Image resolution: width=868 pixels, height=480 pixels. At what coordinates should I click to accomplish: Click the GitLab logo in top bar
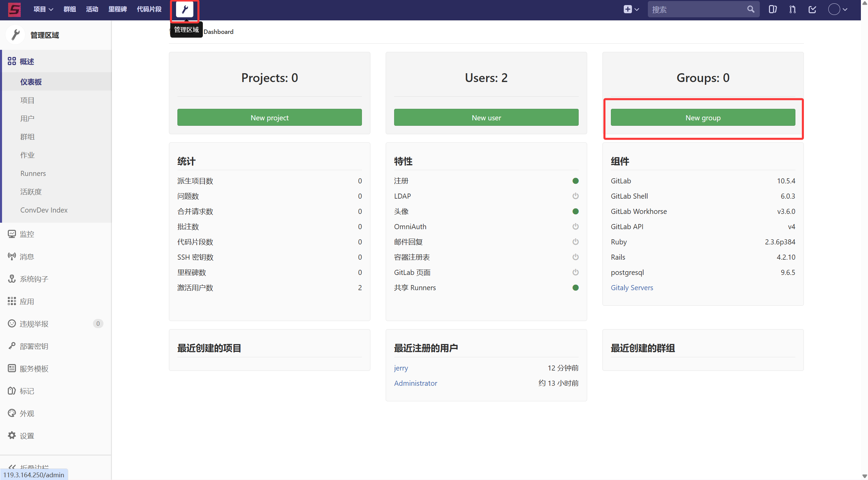(14, 9)
